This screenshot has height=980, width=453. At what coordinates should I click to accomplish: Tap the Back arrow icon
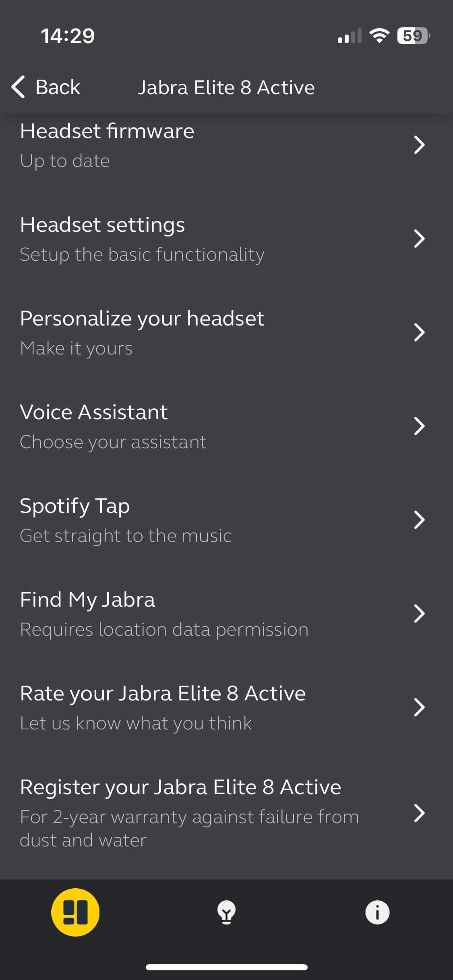pyautogui.click(x=19, y=87)
